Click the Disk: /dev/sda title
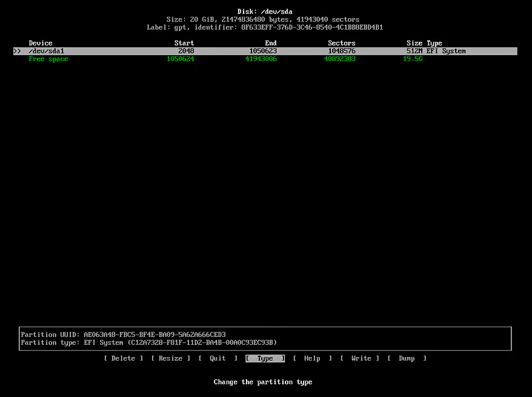 click(265, 12)
